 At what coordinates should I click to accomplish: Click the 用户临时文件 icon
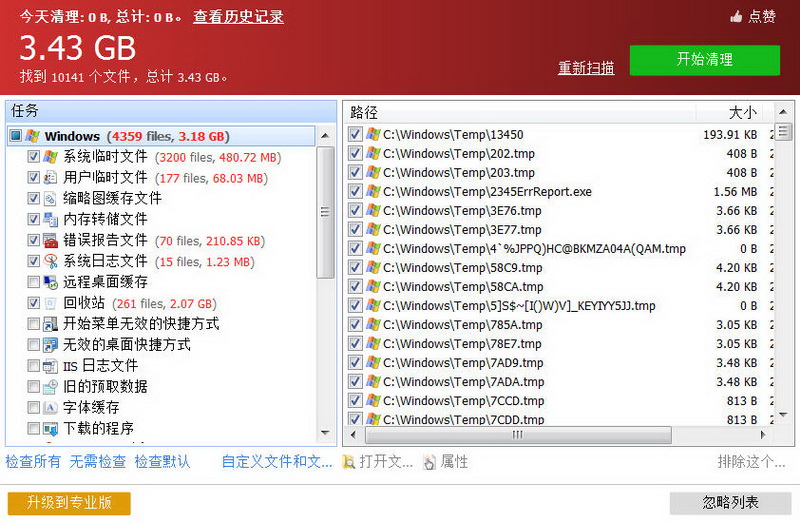pos(51,178)
